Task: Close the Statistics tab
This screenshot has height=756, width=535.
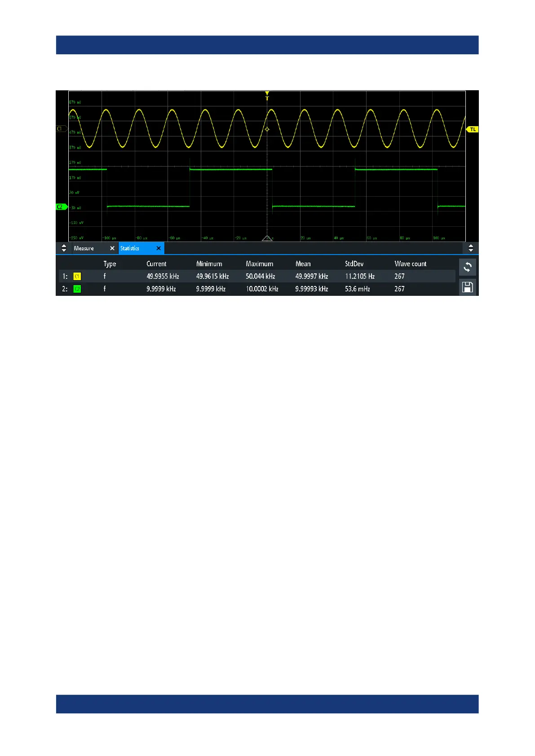Action: click(159, 248)
